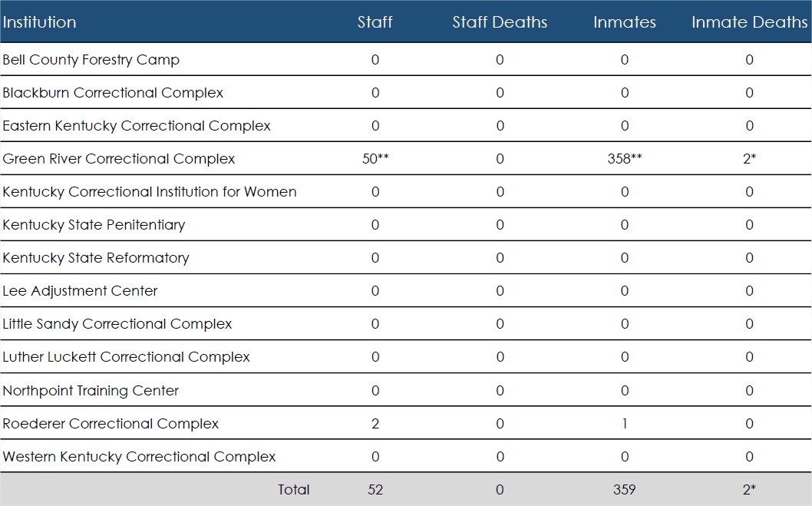812x506 pixels.
Task: Click Kentucky State Reformatory row name
Action: click(96, 258)
